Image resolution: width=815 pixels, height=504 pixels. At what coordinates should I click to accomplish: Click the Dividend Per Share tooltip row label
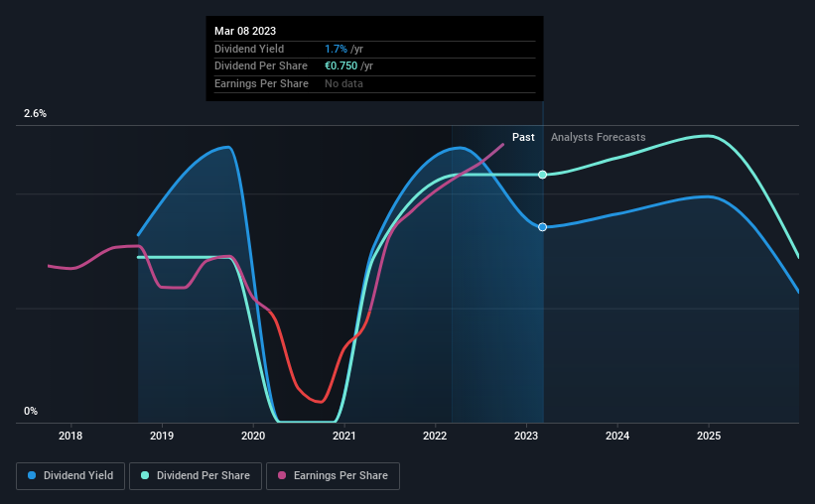pos(260,66)
